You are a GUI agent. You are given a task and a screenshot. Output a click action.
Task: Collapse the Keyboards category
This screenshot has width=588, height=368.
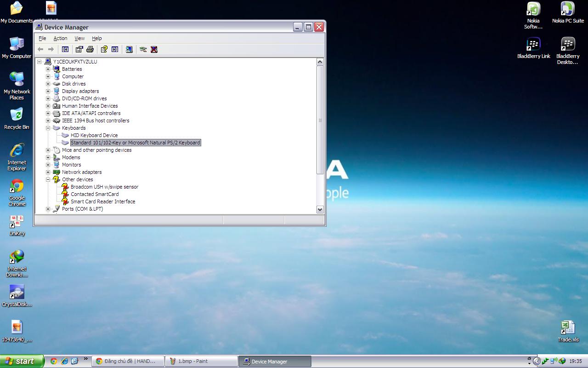(x=48, y=128)
